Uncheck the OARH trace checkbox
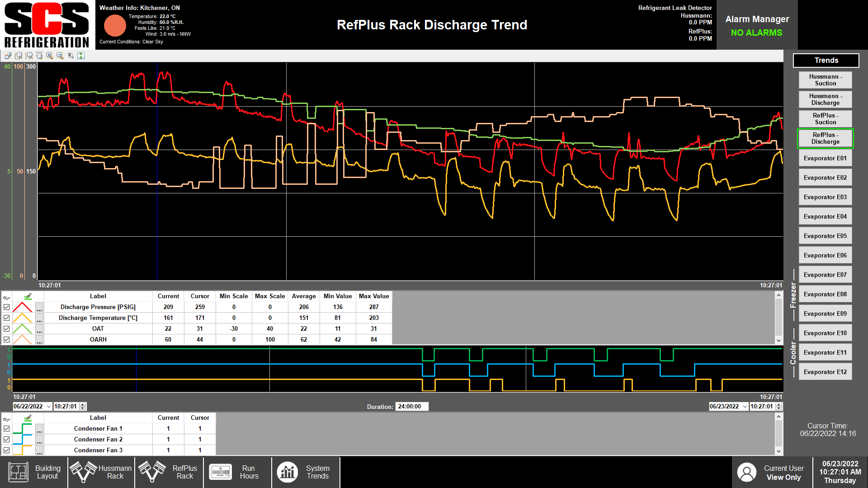 tap(6, 340)
